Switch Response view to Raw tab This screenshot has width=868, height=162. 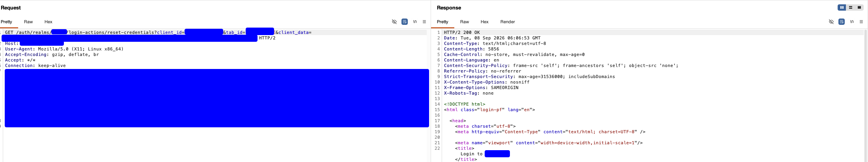(465, 22)
